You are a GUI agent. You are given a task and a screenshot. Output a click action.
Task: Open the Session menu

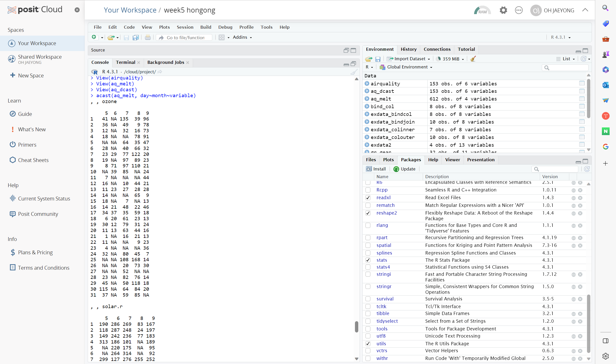185,27
